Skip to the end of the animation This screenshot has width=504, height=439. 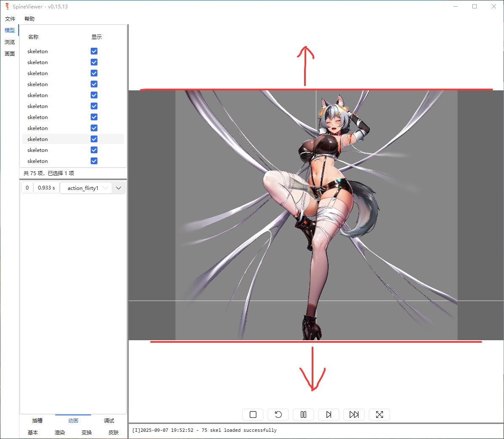coord(354,415)
